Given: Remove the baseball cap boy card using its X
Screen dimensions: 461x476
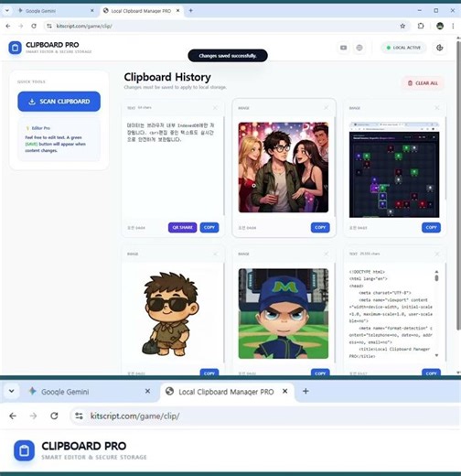Looking at the screenshot, I should point(327,254).
